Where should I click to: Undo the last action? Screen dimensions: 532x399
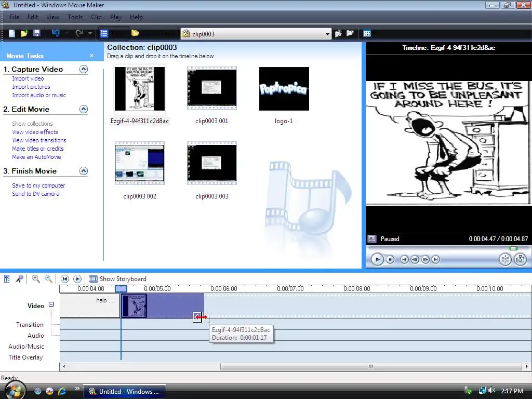(56, 33)
